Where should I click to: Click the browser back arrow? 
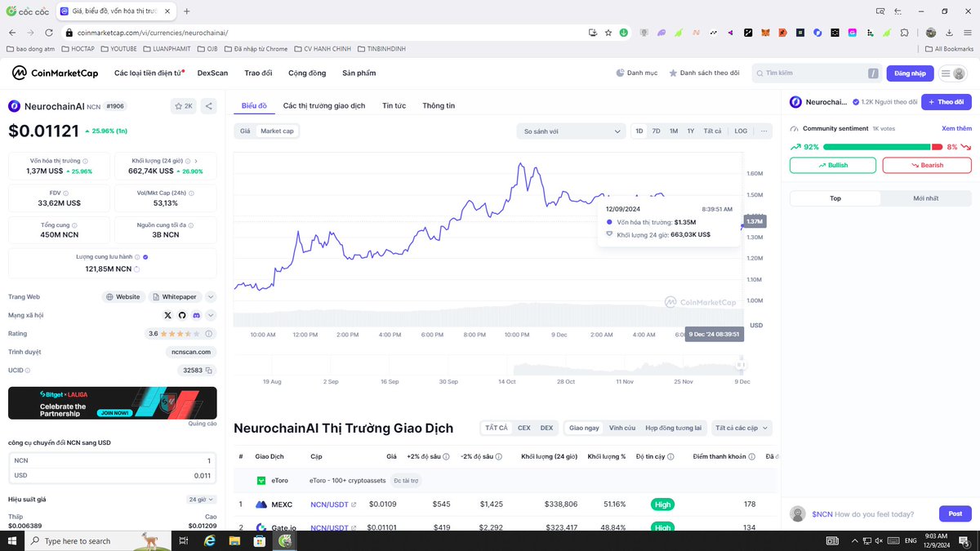click(x=12, y=33)
